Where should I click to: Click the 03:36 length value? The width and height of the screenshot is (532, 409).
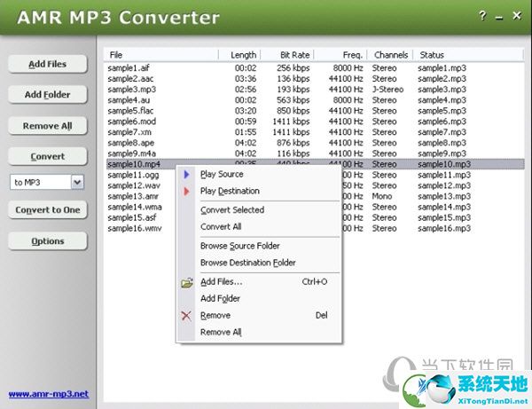click(x=246, y=79)
